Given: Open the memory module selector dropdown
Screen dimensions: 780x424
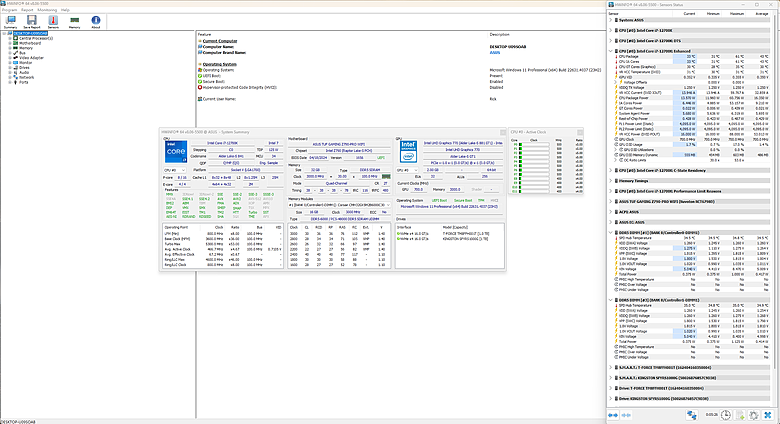Looking at the screenshot, I should (x=340, y=205).
